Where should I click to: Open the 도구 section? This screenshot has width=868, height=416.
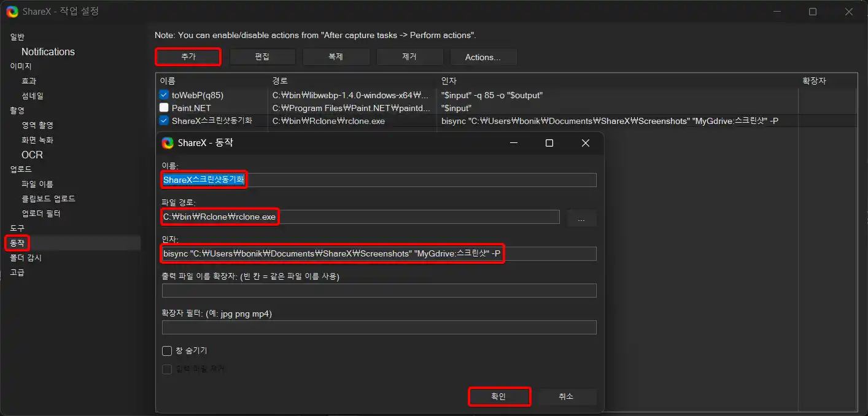tap(17, 228)
